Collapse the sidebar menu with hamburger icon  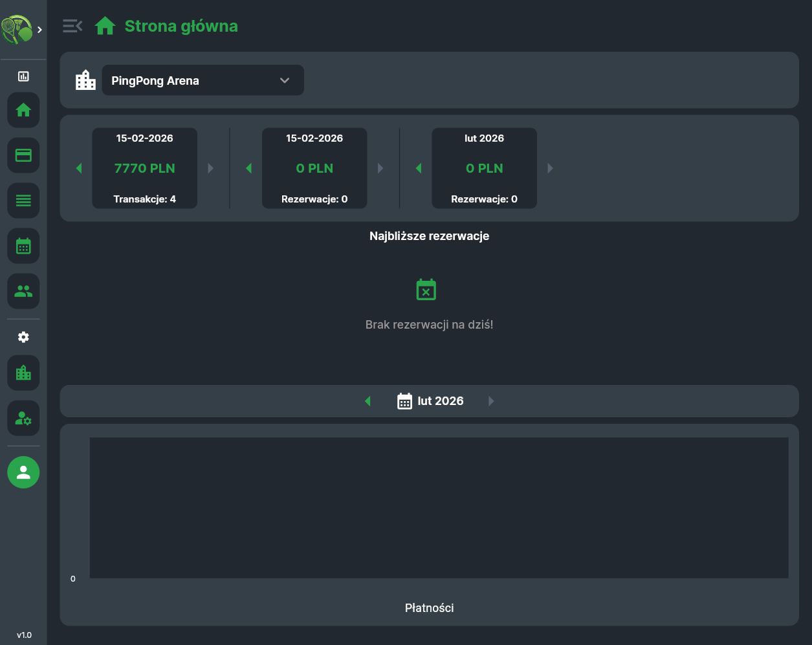pyautogui.click(x=72, y=26)
